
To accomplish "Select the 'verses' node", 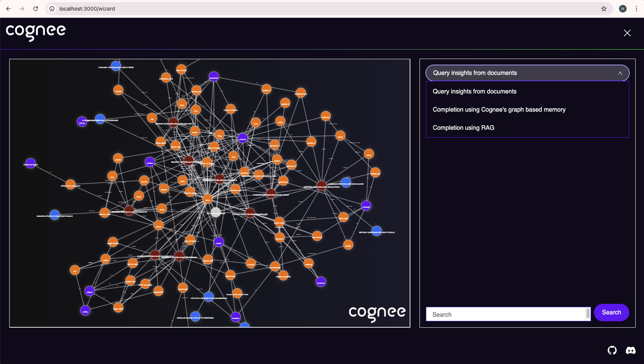I will click(x=119, y=90).
